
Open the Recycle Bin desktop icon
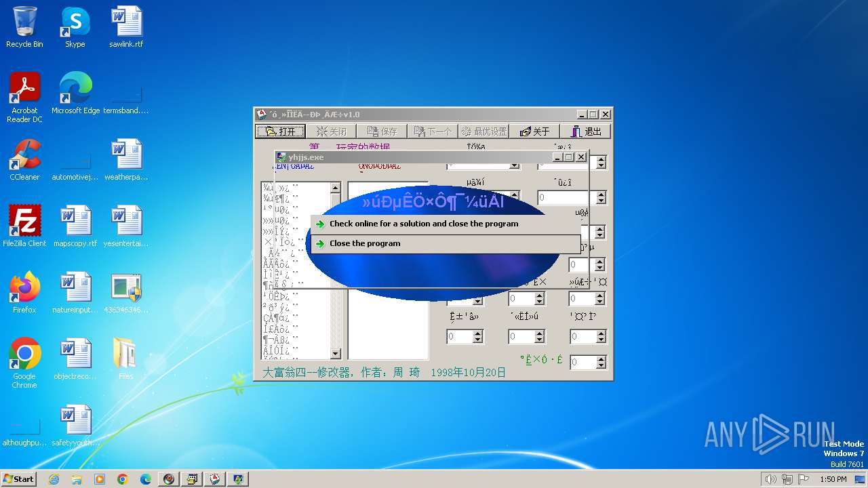pyautogui.click(x=24, y=27)
